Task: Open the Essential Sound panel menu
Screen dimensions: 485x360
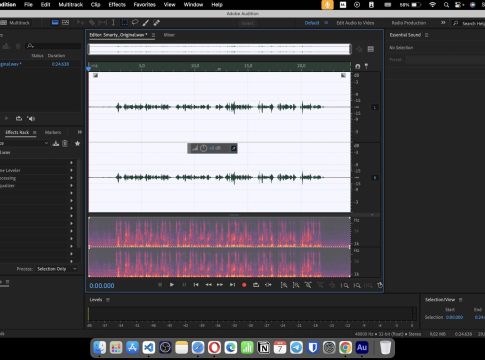Action: pyautogui.click(x=427, y=35)
